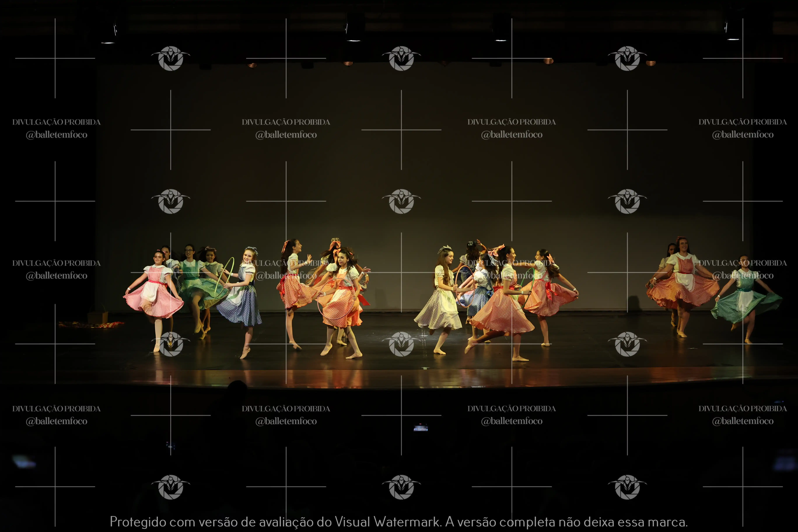Click the camera logo watermark at top right
The height and width of the screenshot is (532, 798).
pos(627,58)
